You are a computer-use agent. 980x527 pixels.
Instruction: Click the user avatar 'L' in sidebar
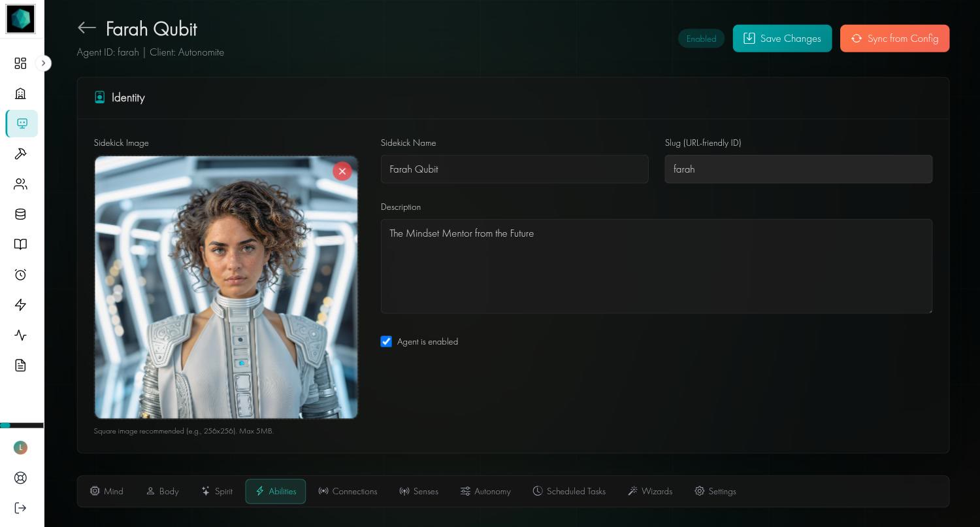click(20, 448)
